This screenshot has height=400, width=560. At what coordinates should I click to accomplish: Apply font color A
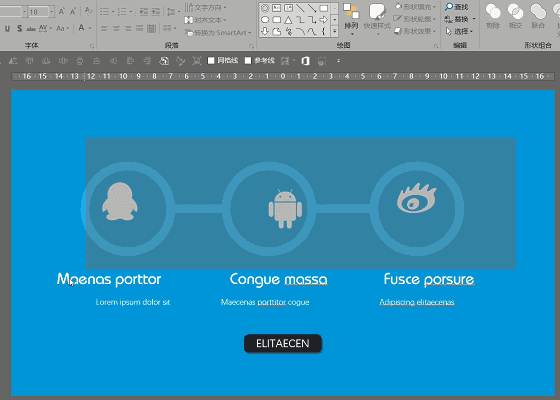point(81,28)
